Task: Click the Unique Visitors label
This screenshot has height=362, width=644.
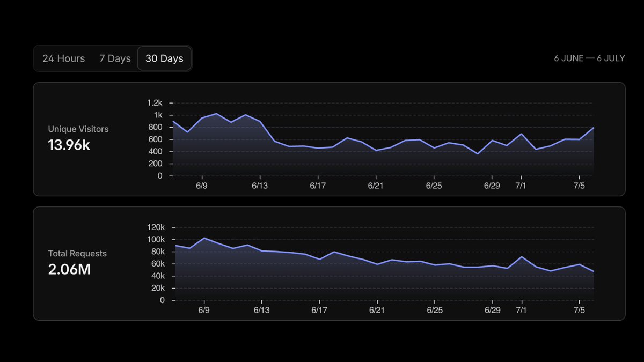Action: (x=78, y=129)
